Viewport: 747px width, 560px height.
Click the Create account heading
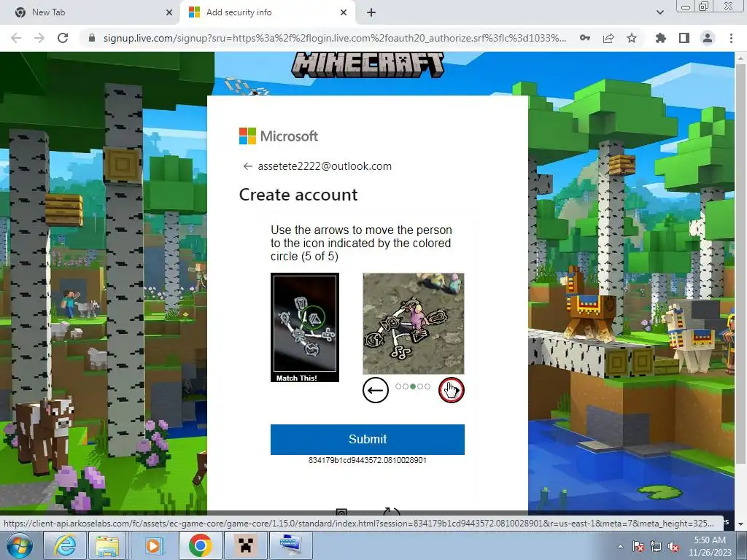(298, 195)
